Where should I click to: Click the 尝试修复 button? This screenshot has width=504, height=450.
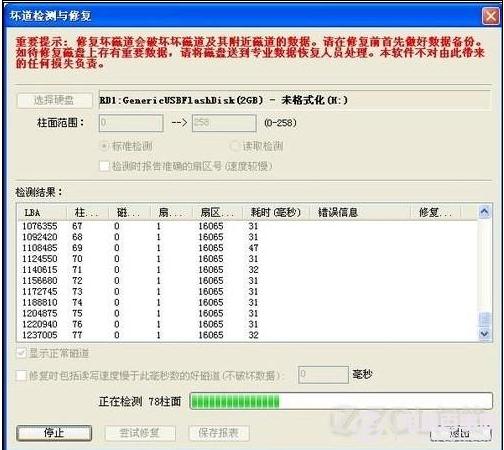[140, 433]
